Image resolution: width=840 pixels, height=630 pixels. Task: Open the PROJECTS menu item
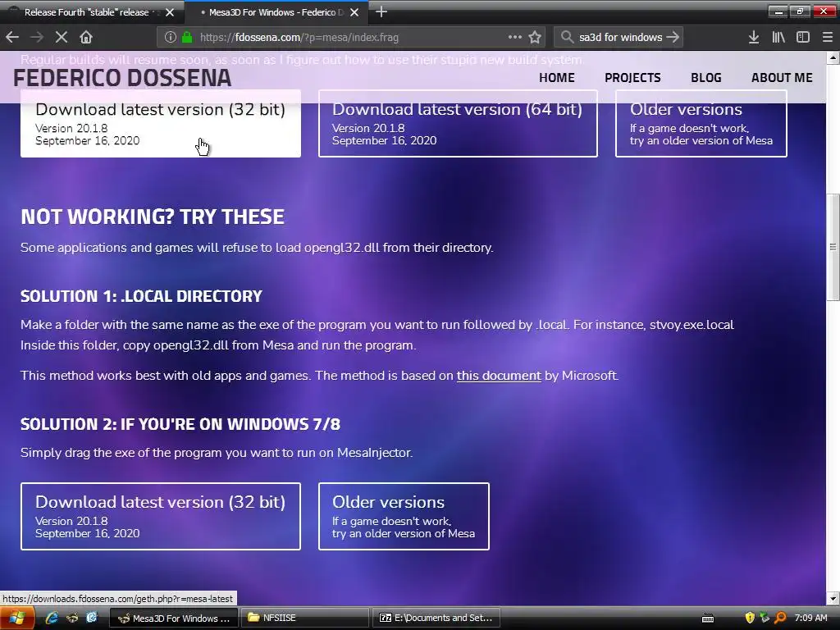(x=632, y=78)
